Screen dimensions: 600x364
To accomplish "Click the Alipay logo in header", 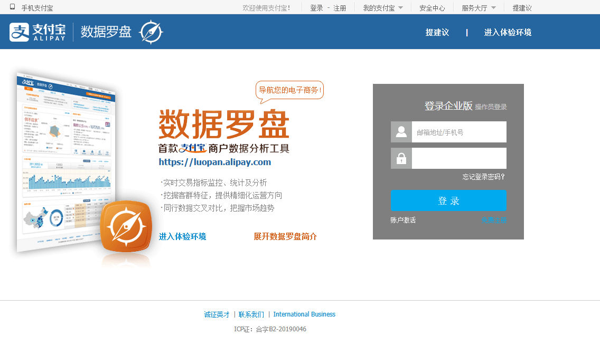I will (x=36, y=32).
